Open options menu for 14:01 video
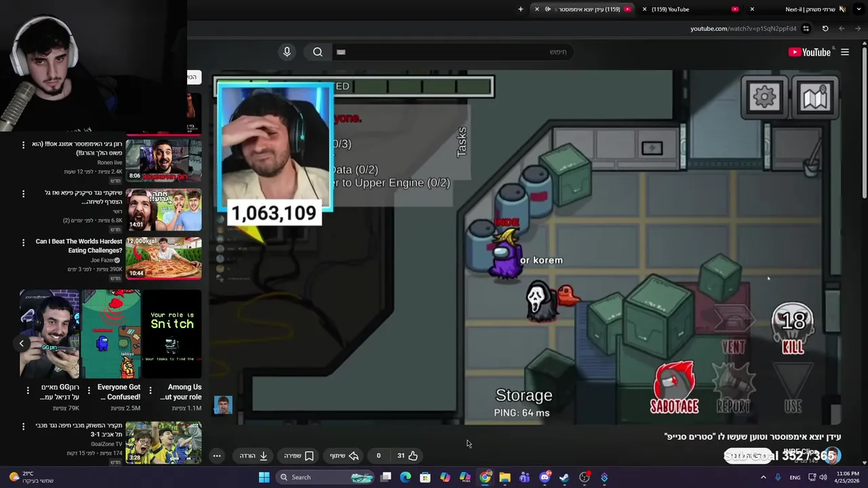 coord(23,194)
